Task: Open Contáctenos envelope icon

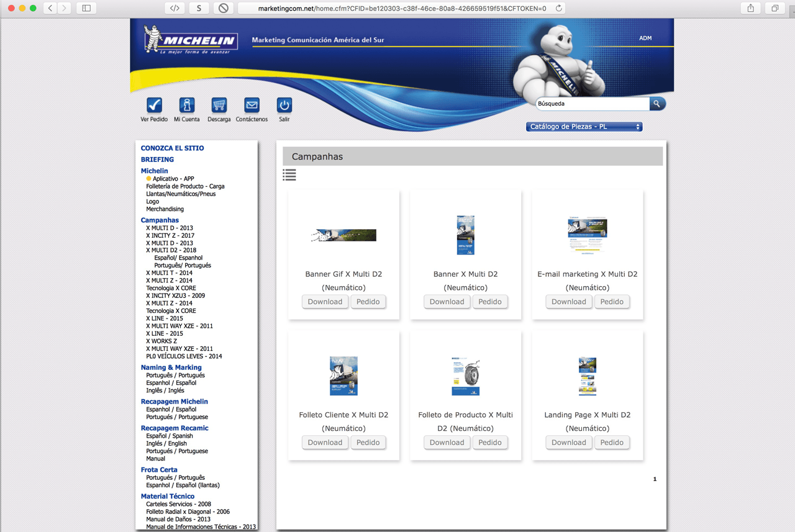Action: coord(252,105)
